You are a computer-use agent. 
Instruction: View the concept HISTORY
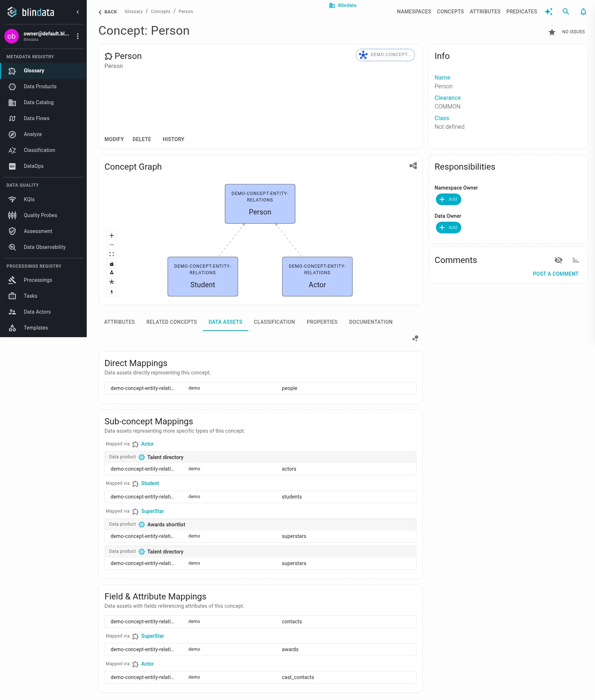coord(174,139)
